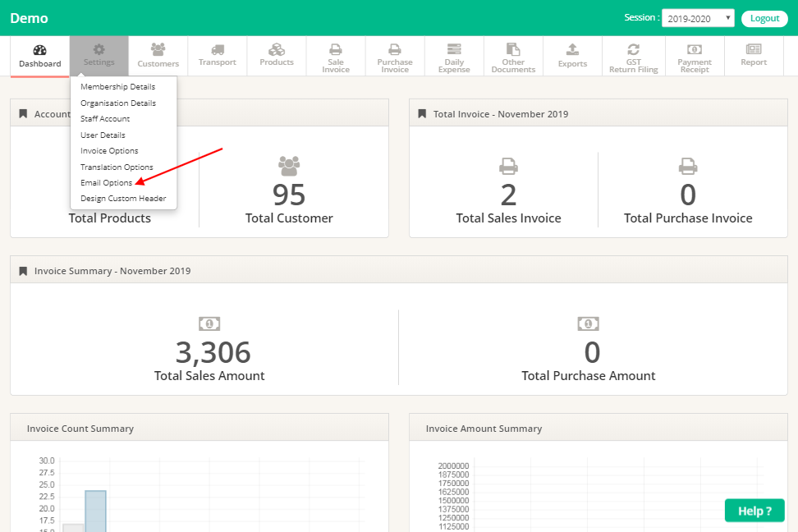Open the Help panel
The height and width of the screenshot is (532, 798).
[754, 510]
